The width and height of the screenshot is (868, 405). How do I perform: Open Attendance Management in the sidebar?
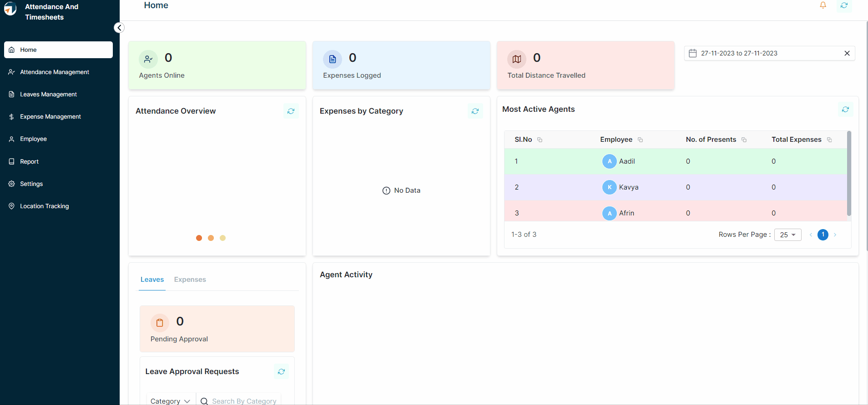pyautogui.click(x=58, y=72)
